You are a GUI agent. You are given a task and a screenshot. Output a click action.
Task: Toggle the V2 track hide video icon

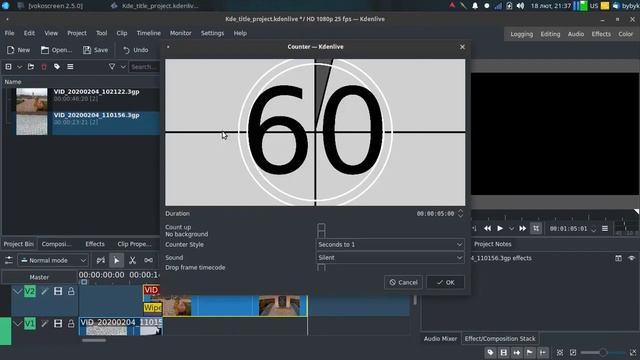58,291
